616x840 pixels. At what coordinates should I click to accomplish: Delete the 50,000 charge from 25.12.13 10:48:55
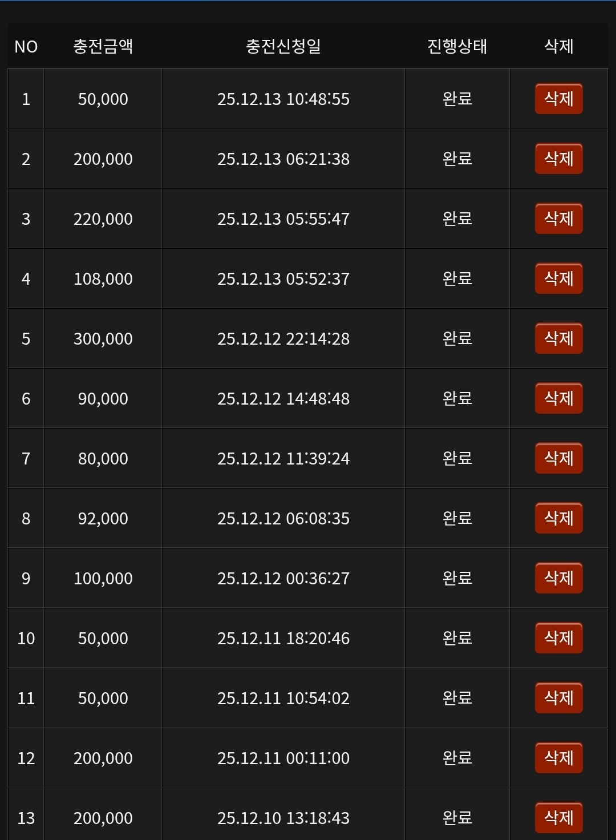click(x=558, y=99)
